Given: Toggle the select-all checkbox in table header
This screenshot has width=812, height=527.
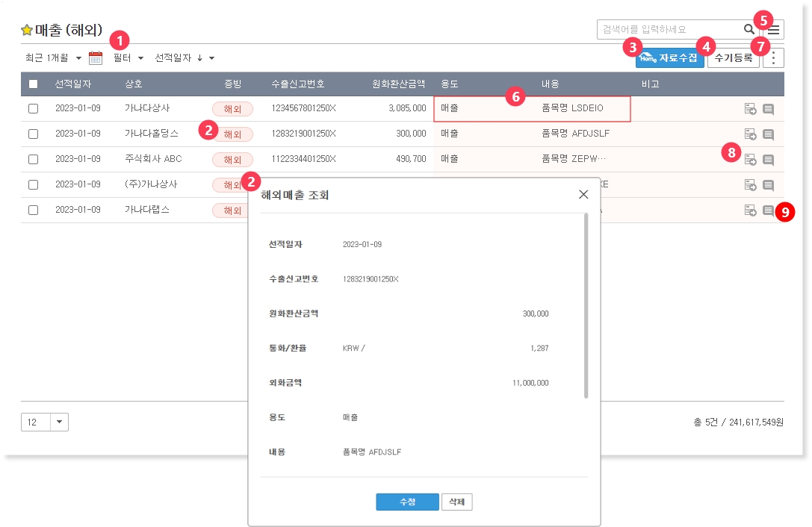Looking at the screenshot, I should click(x=33, y=84).
